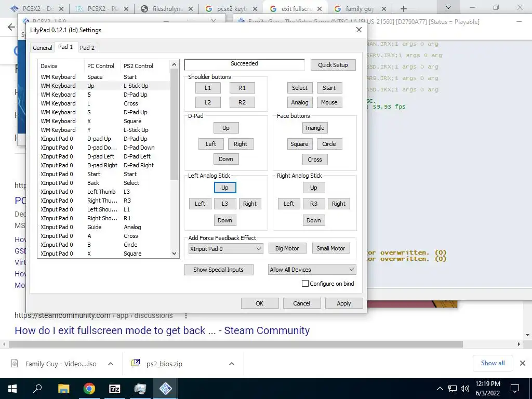This screenshot has height=399, width=532.
Task: Click Show all downloads button
Action: pyautogui.click(x=493, y=363)
